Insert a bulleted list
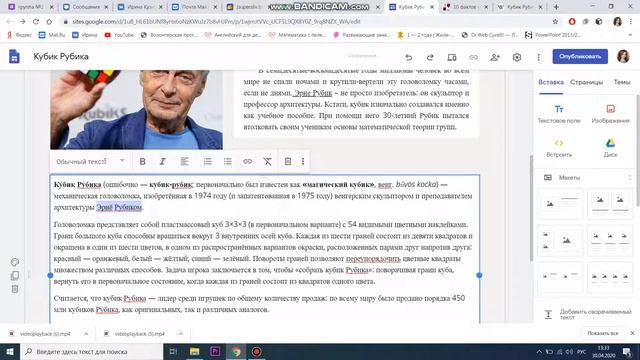This screenshot has height=360, width=640. pos(228,162)
